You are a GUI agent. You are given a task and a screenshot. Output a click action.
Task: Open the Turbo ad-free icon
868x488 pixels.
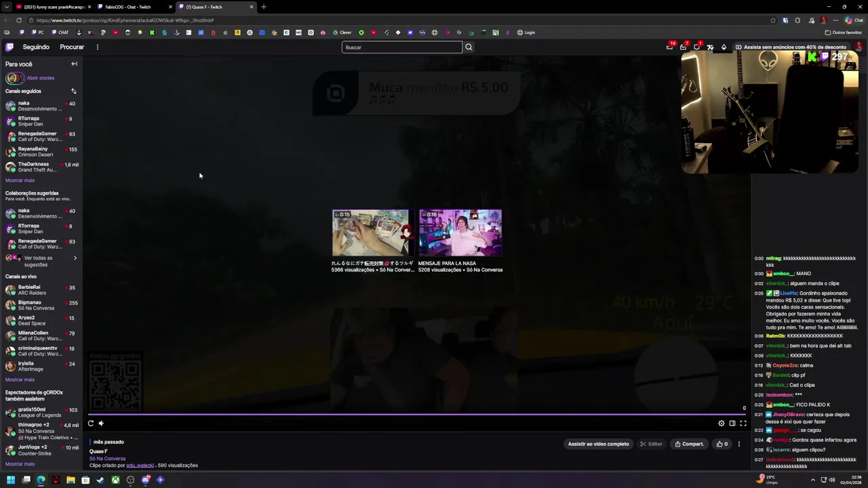[710, 47]
